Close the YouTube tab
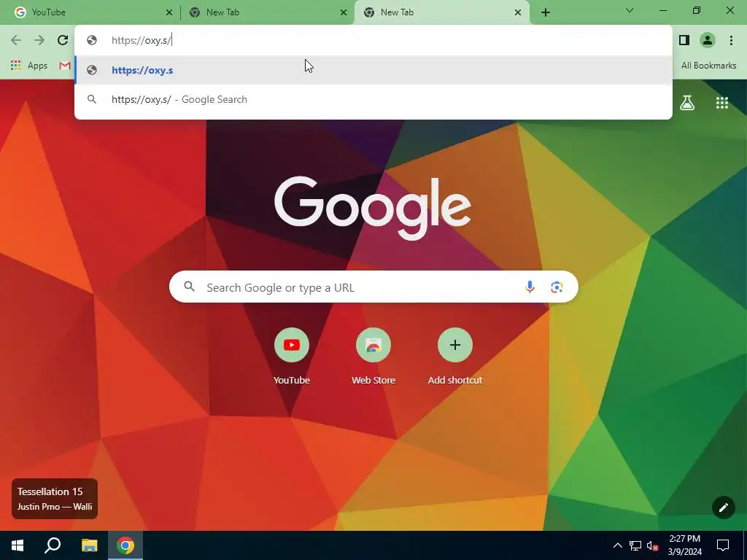This screenshot has height=560, width=747. (x=169, y=12)
